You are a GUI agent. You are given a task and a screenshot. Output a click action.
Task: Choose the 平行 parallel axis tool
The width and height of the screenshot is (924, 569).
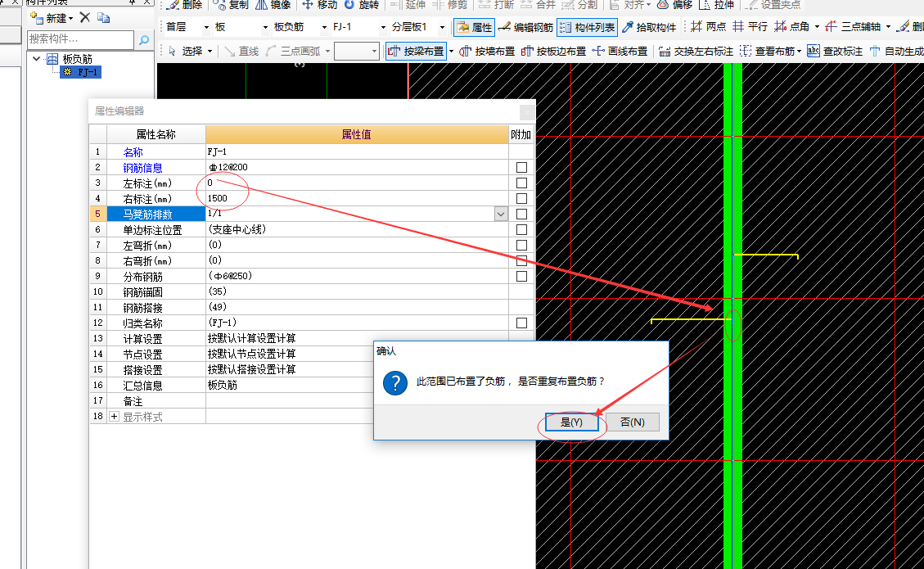pos(750,26)
